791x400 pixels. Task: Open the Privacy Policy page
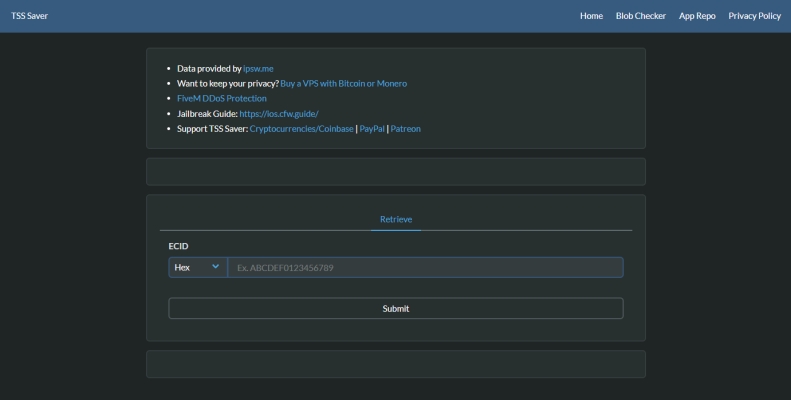pos(754,16)
